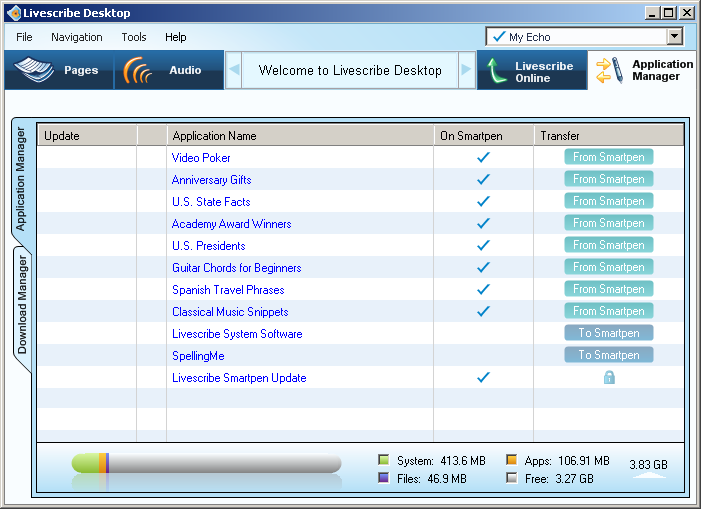Click the right arrow beside welcome banner
701x509 pixels.
point(465,70)
